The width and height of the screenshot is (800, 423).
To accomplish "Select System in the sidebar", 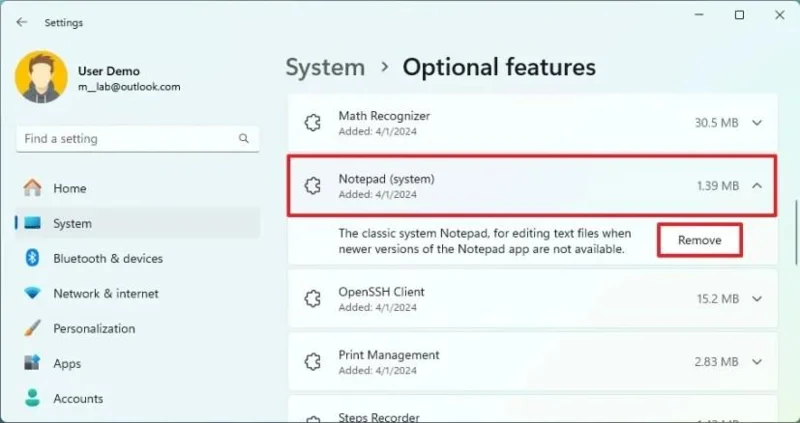I will [x=138, y=223].
